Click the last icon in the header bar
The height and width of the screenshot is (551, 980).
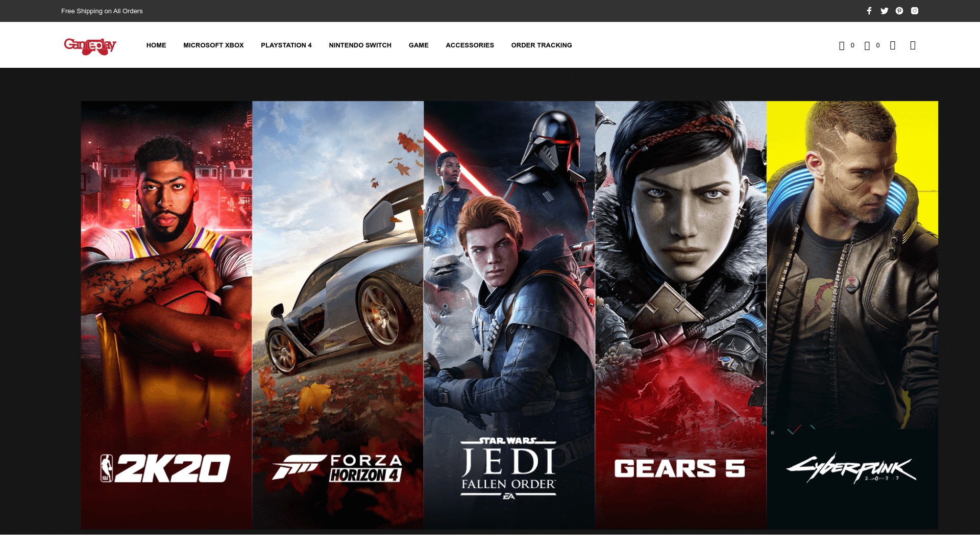[x=913, y=45]
